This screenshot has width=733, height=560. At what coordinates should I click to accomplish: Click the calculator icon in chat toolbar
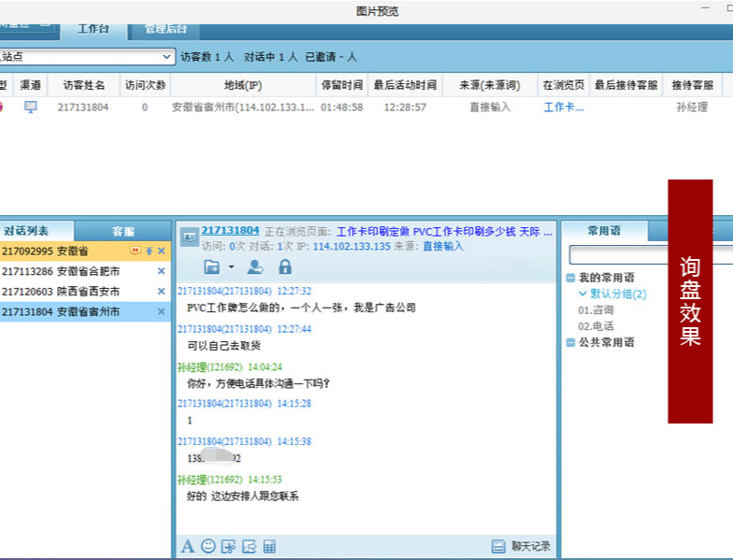coord(269,546)
